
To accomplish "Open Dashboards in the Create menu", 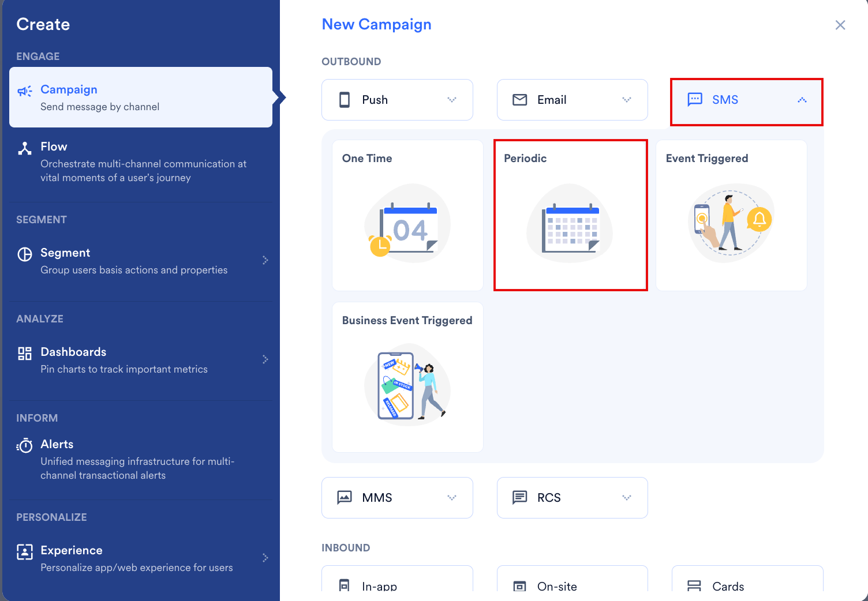I will [x=141, y=360].
